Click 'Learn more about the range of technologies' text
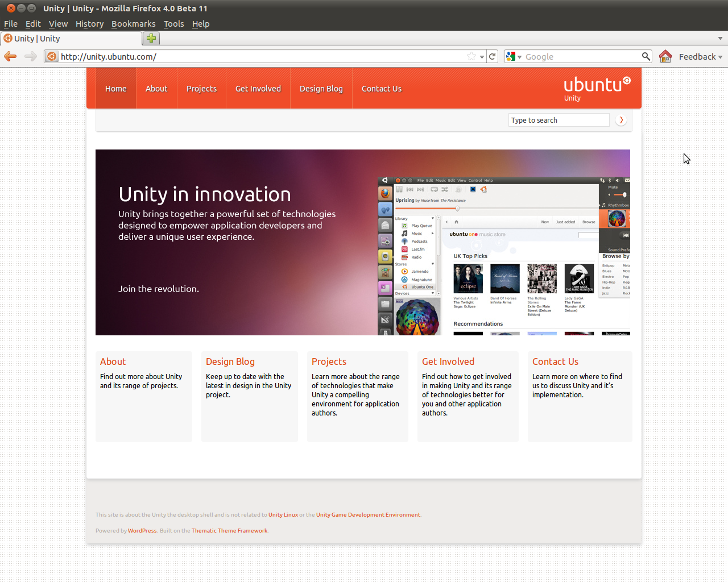The width and height of the screenshot is (728, 582). coord(355,394)
